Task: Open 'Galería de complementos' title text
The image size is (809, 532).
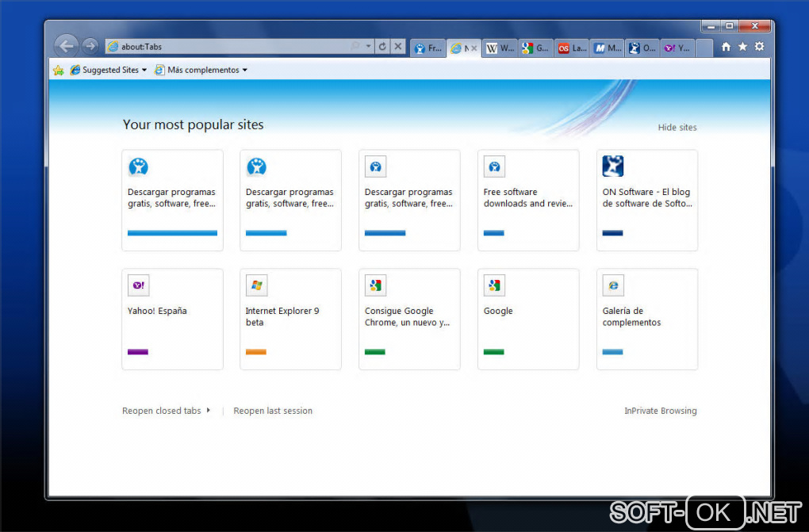Action: [631, 316]
